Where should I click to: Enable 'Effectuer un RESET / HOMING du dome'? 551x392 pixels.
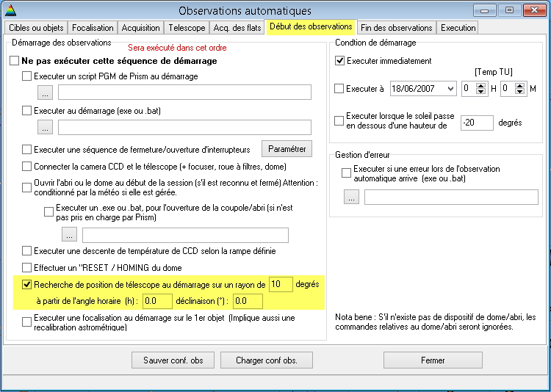[27, 267]
